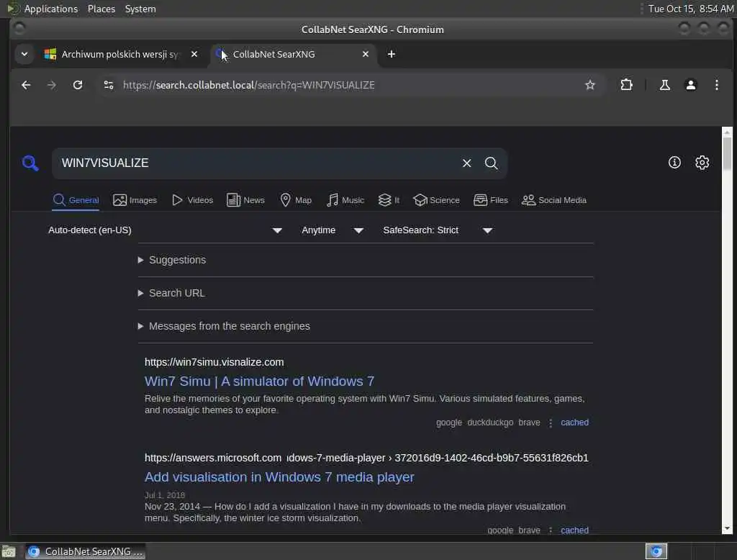Select the Files search category
Image resolution: width=737 pixels, height=560 pixels.
coord(491,200)
